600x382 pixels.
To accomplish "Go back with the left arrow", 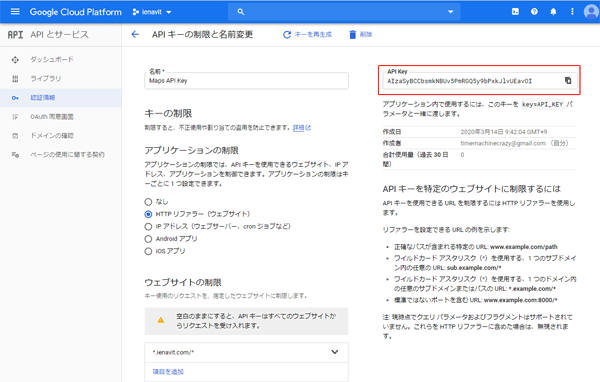I will click(135, 34).
